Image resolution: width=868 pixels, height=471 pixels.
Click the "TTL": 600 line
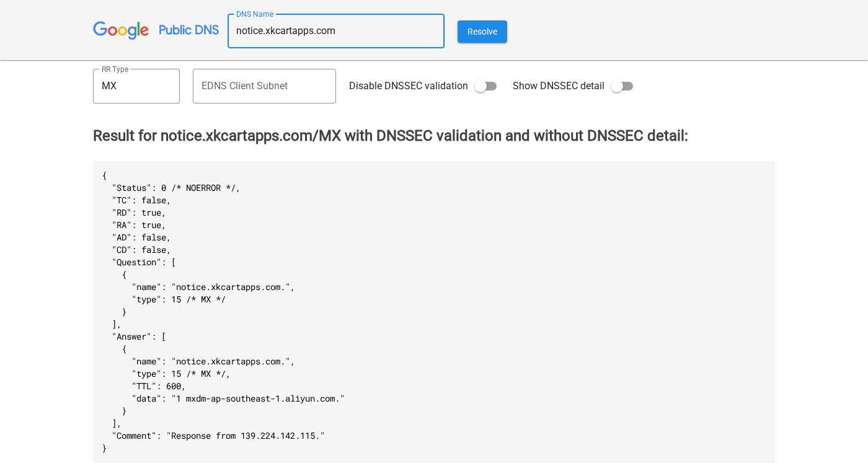point(159,386)
